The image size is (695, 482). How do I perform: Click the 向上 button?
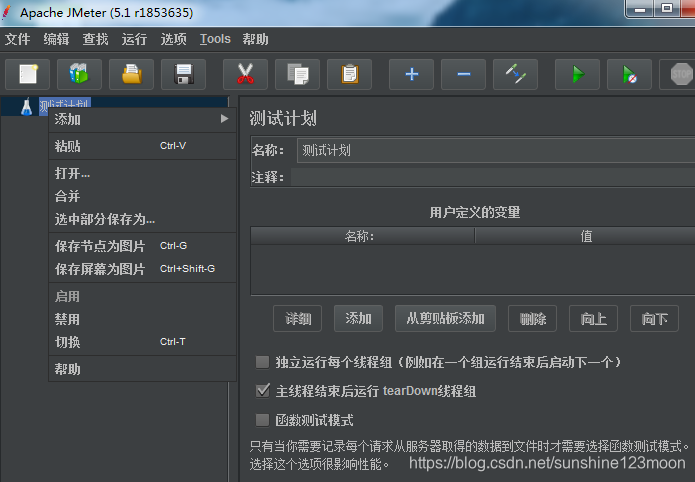click(x=593, y=318)
